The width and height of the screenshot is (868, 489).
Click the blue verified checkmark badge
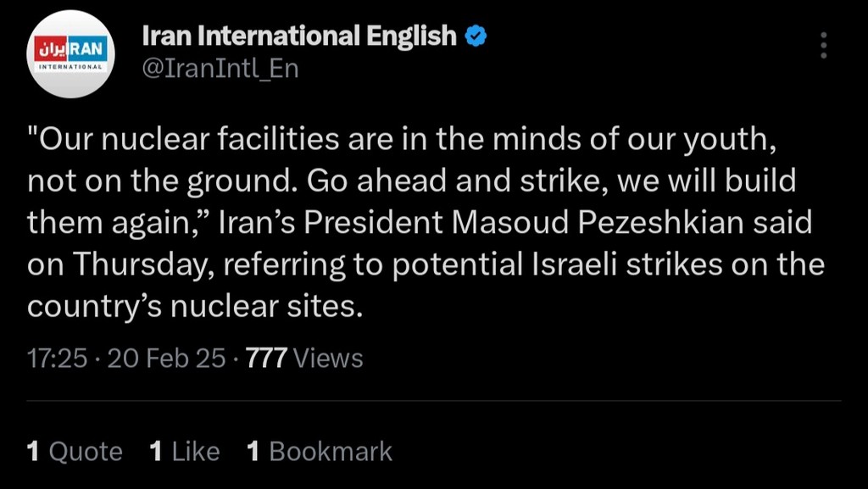[476, 36]
